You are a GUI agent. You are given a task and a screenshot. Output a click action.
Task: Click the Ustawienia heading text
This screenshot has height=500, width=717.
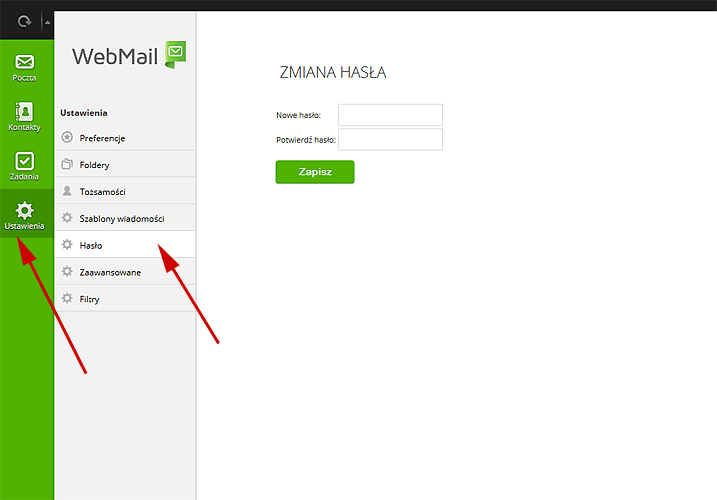pyautogui.click(x=84, y=113)
